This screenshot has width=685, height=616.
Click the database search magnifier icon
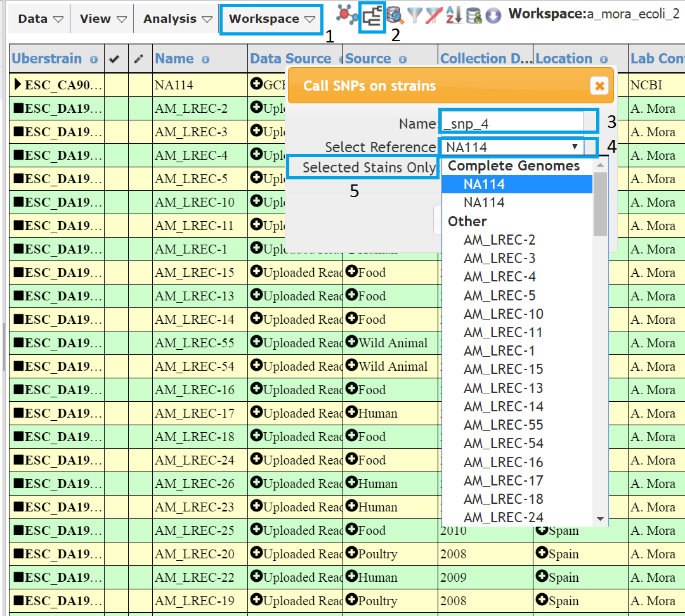pyautogui.click(x=395, y=16)
